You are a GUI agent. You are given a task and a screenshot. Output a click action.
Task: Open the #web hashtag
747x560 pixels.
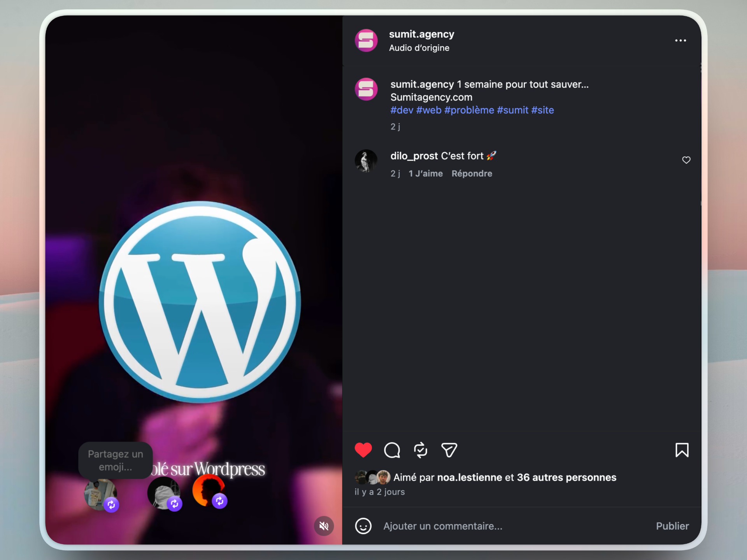[x=429, y=110]
